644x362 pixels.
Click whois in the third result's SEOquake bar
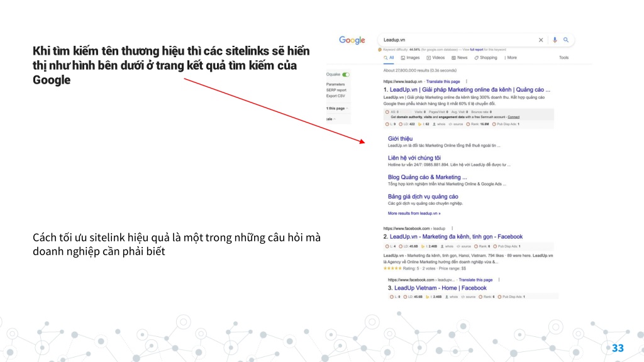[x=451, y=297]
